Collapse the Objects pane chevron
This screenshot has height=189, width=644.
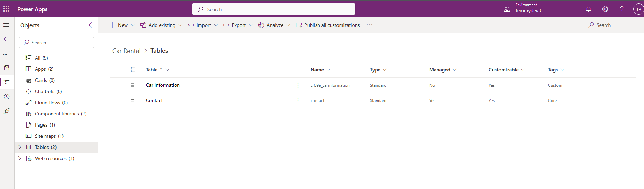click(90, 25)
